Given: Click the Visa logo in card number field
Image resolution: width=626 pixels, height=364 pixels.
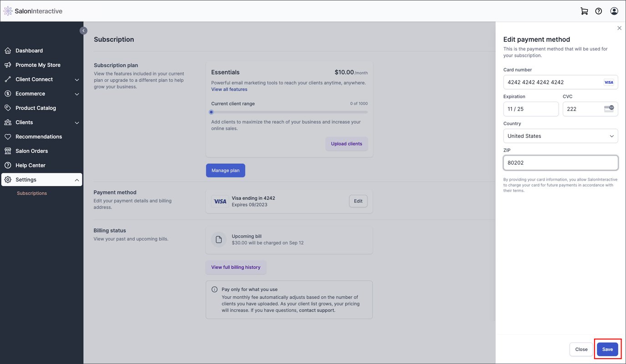Looking at the screenshot, I should click(x=609, y=82).
